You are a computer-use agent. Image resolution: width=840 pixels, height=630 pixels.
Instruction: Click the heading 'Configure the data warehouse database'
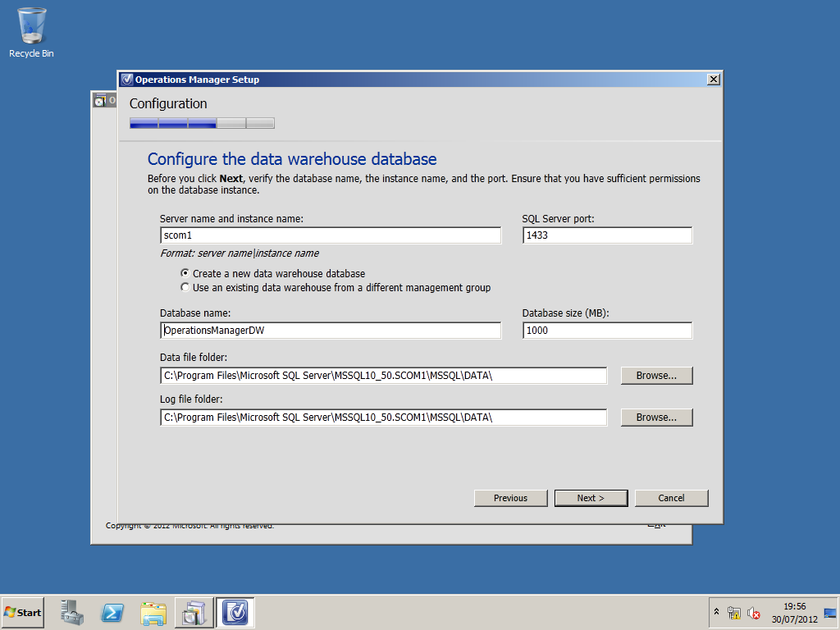tap(292, 159)
